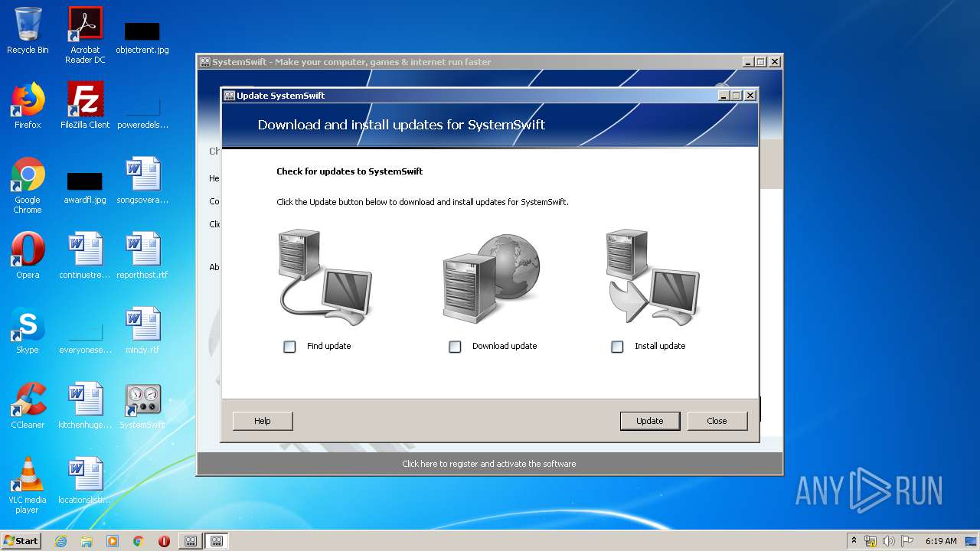Select mindy.rtf document icon
980x551 pixels.
pyautogui.click(x=142, y=331)
